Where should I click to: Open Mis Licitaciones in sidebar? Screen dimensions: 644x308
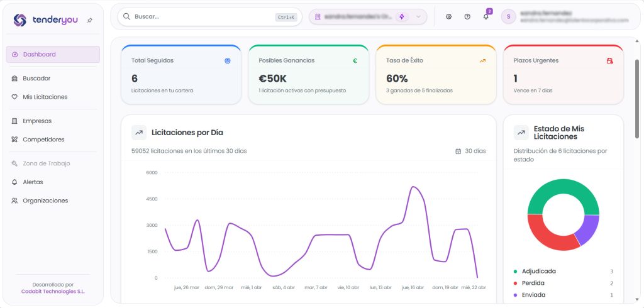point(45,97)
